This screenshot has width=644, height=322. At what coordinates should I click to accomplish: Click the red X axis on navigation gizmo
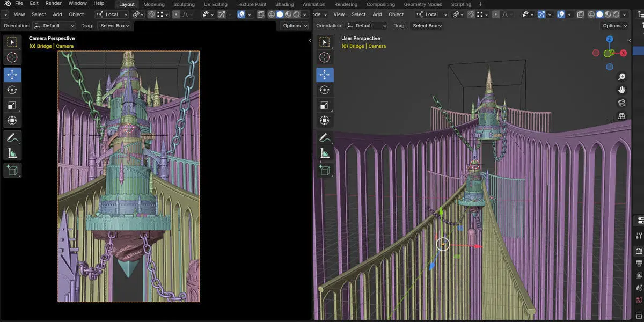coord(624,53)
